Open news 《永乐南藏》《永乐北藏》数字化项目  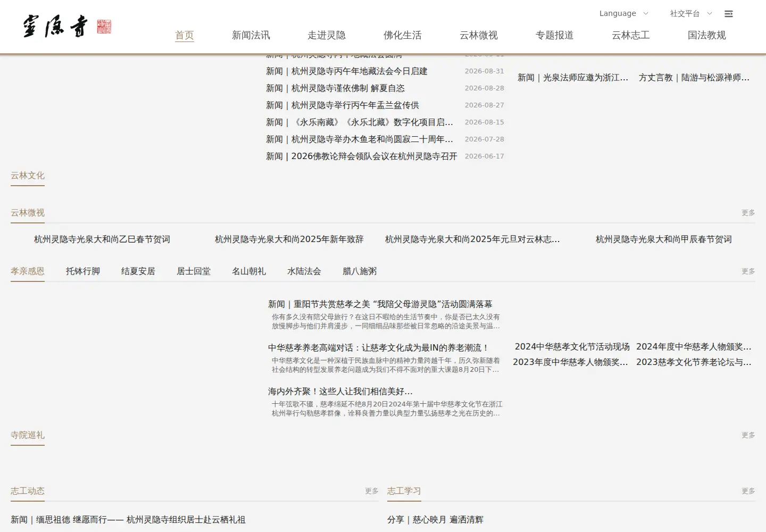click(x=360, y=122)
